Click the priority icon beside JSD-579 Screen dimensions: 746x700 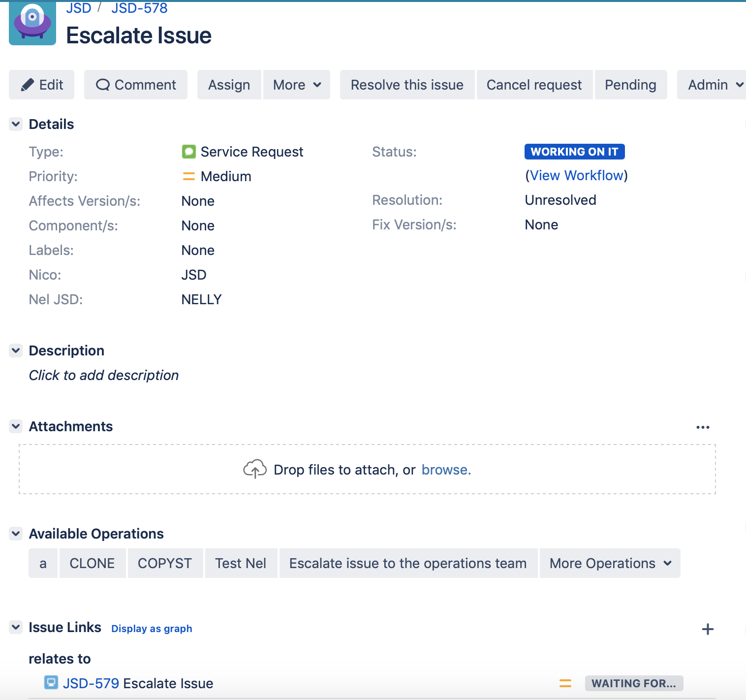(x=565, y=683)
